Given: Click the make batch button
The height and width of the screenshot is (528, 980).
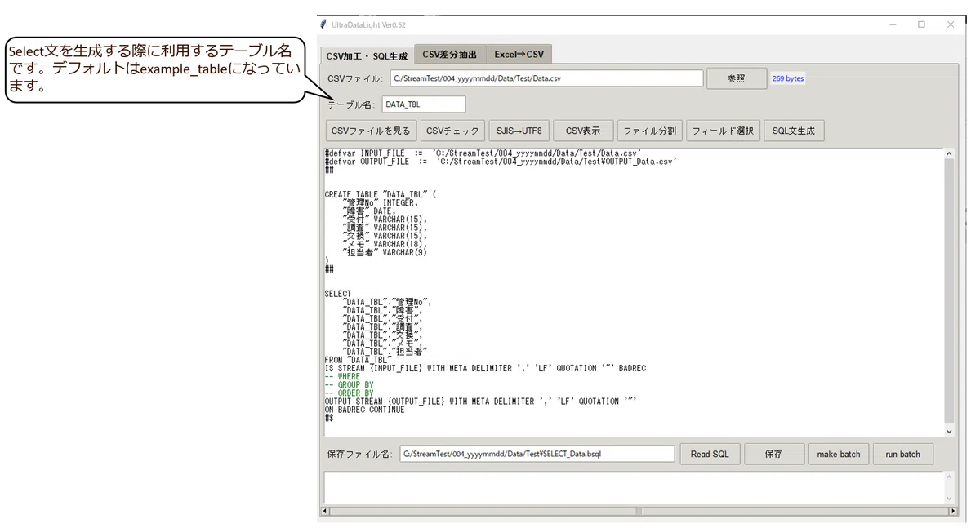Looking at the screenshot, I should (x=839, y=454).
